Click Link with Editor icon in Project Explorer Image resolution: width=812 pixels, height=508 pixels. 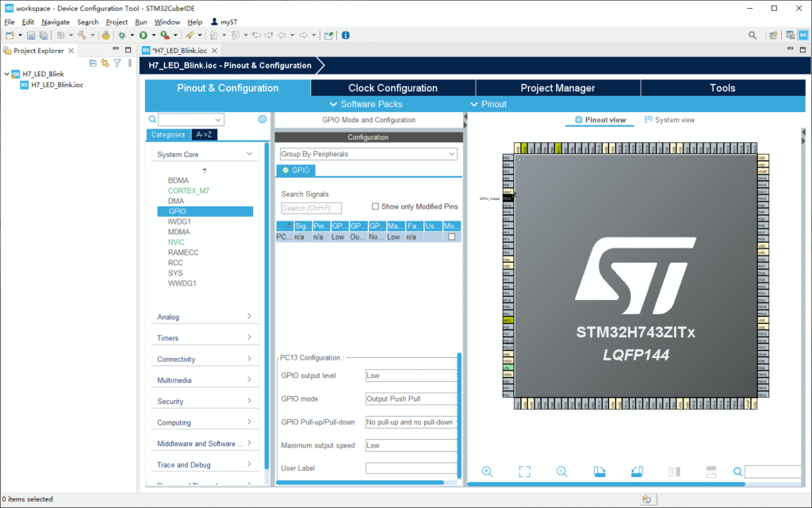pyautogui.click(x=105, y=63)
